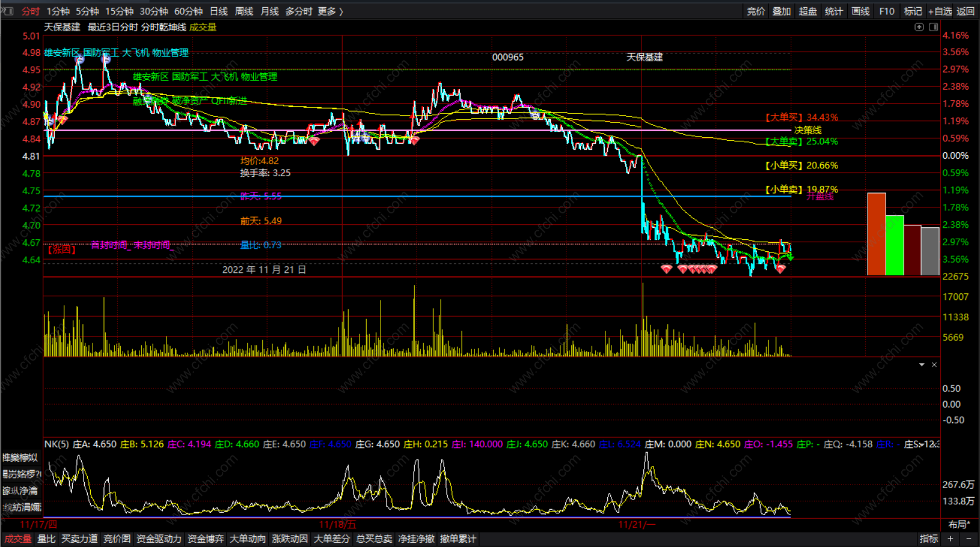Remove an indicator pane with the minus button
This screenshot has height=547, width=980.
969,539
